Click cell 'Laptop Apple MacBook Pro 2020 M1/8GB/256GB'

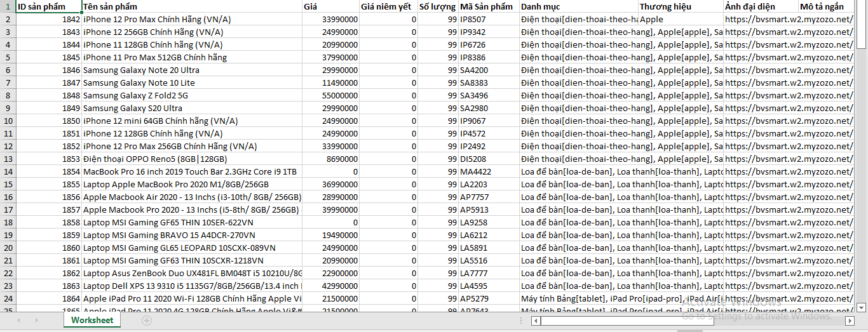192,184
